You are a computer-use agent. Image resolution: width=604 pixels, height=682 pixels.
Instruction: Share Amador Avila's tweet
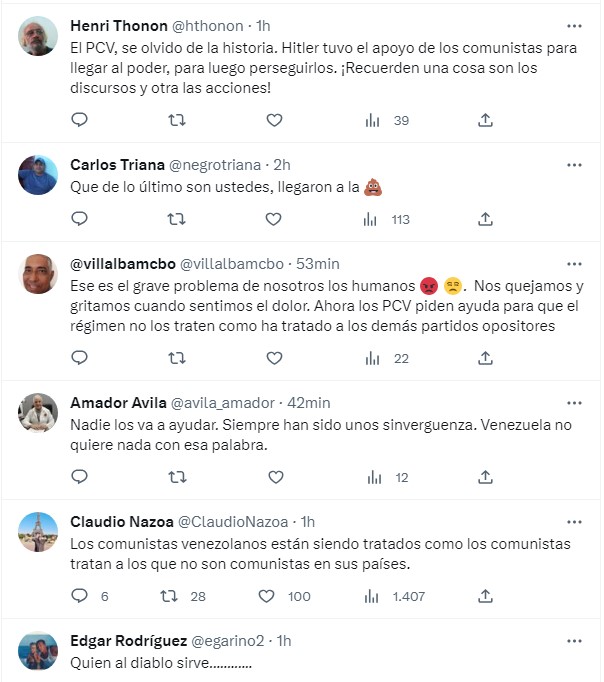point(485,478)
